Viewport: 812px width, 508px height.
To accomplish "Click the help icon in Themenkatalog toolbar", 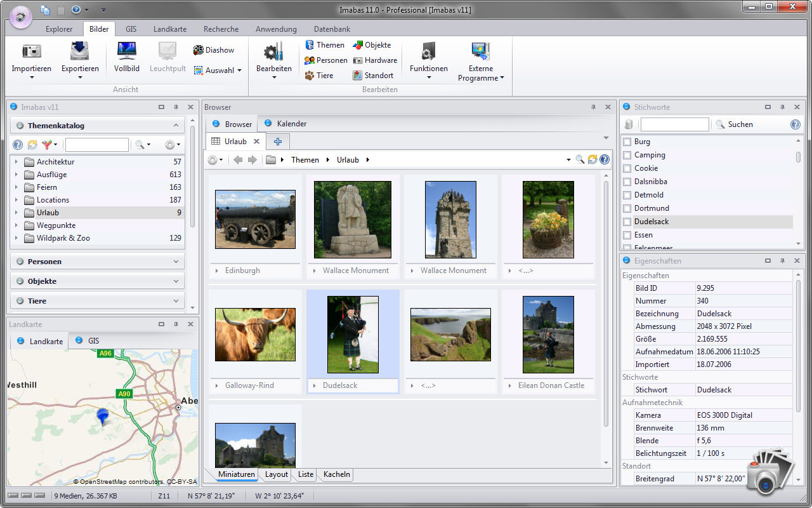I will pyautogui.click(x=18, y=145).
